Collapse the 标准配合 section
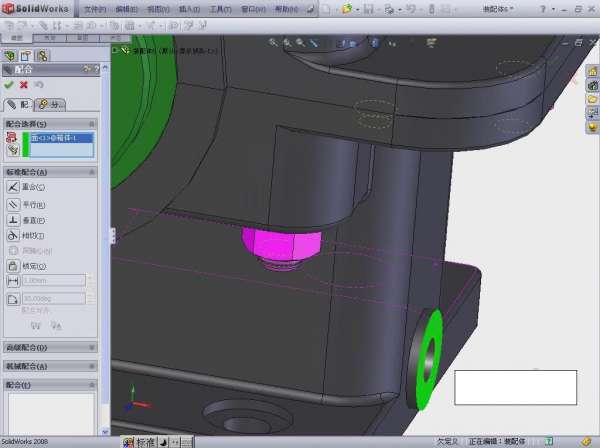600x448 pixels. point(92,172)
